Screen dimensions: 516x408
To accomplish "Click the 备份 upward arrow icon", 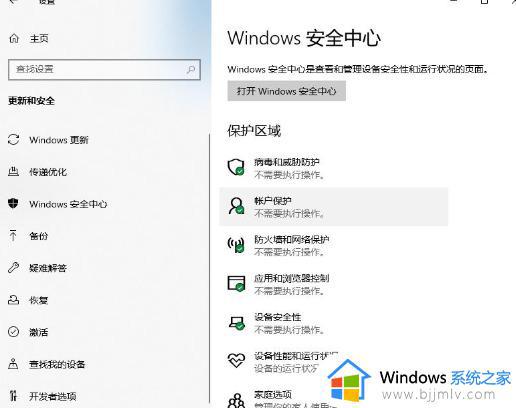I will coord(13,236).
